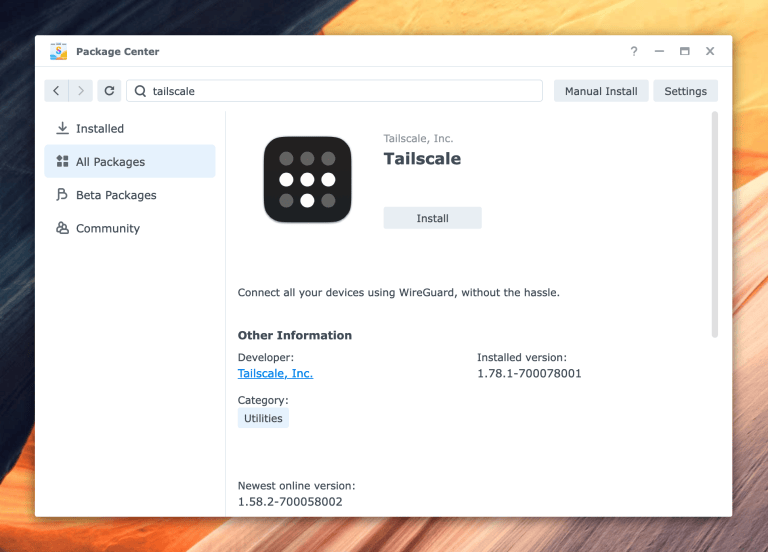Maximize the Package Center window
The image size is (768, 552).
click(x=685, y=51)
